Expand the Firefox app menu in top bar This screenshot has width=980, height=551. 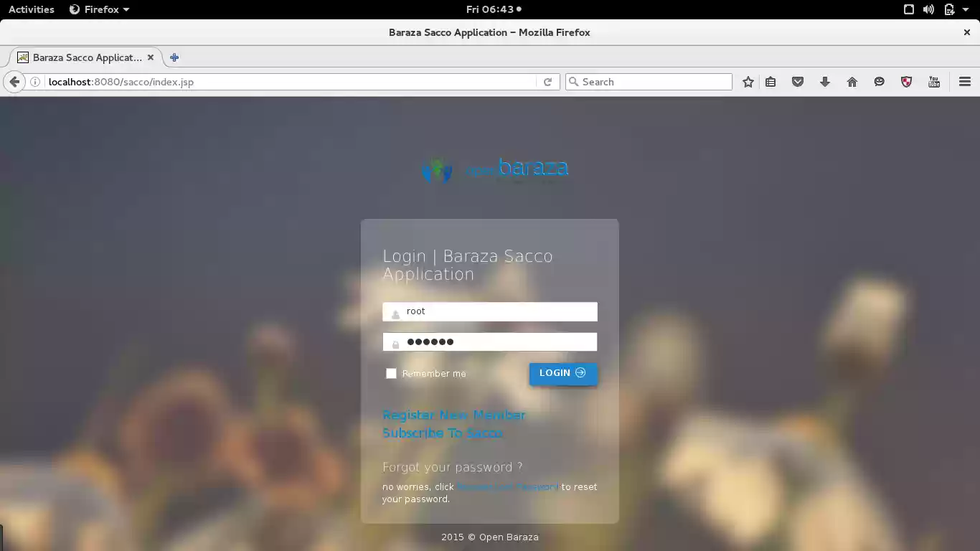[x=100, y=9]
